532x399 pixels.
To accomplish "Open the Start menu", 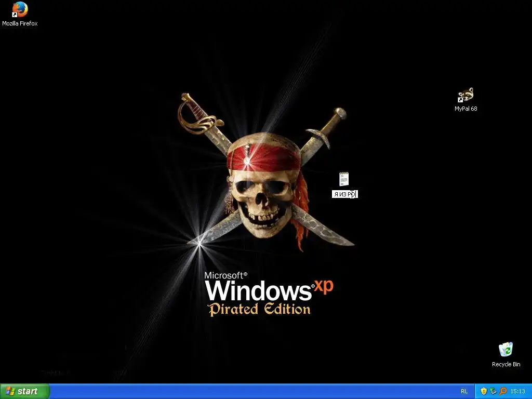I will point(25,391).
